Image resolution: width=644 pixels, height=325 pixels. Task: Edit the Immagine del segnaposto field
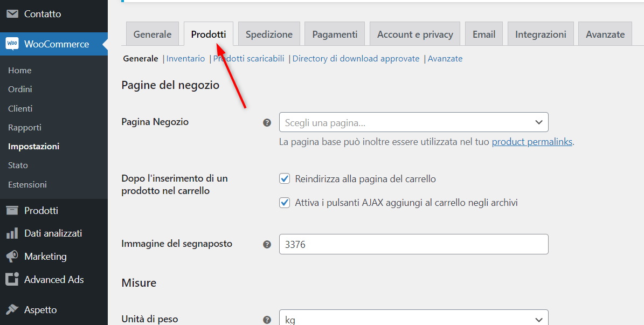tap(413, 244)
